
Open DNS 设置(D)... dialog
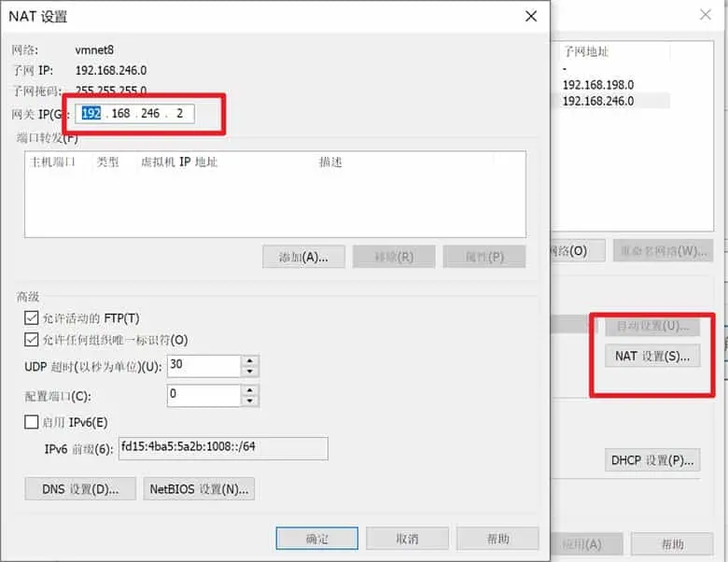[80, 488]
